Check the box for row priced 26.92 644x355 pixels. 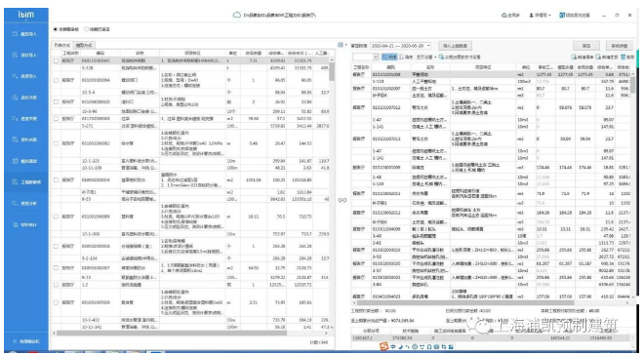point(56,101)
